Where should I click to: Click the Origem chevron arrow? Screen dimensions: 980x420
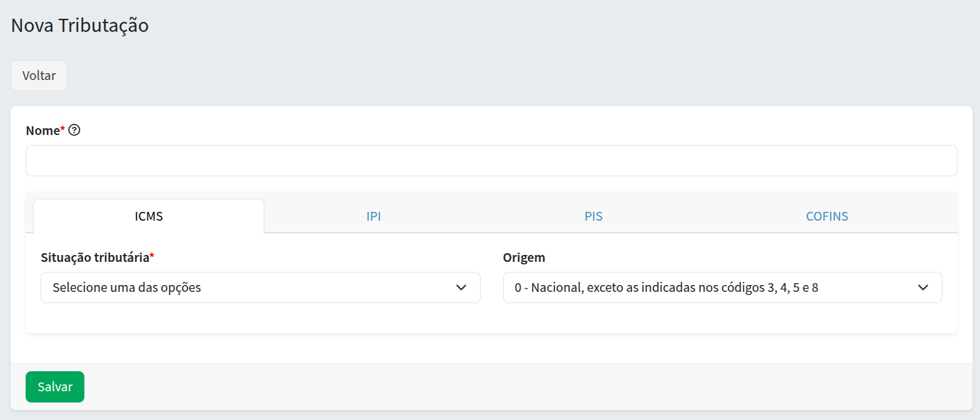click(923, 287)
